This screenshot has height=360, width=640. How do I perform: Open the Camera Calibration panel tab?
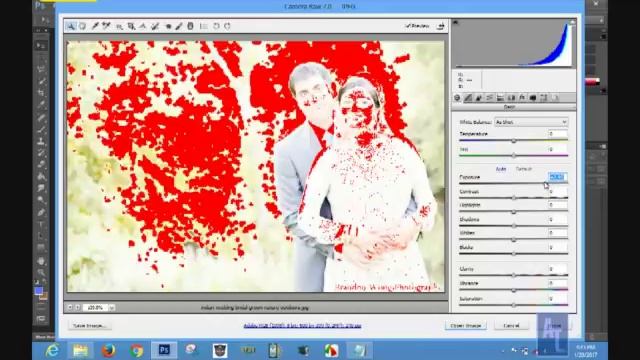(x=533, y=98)
